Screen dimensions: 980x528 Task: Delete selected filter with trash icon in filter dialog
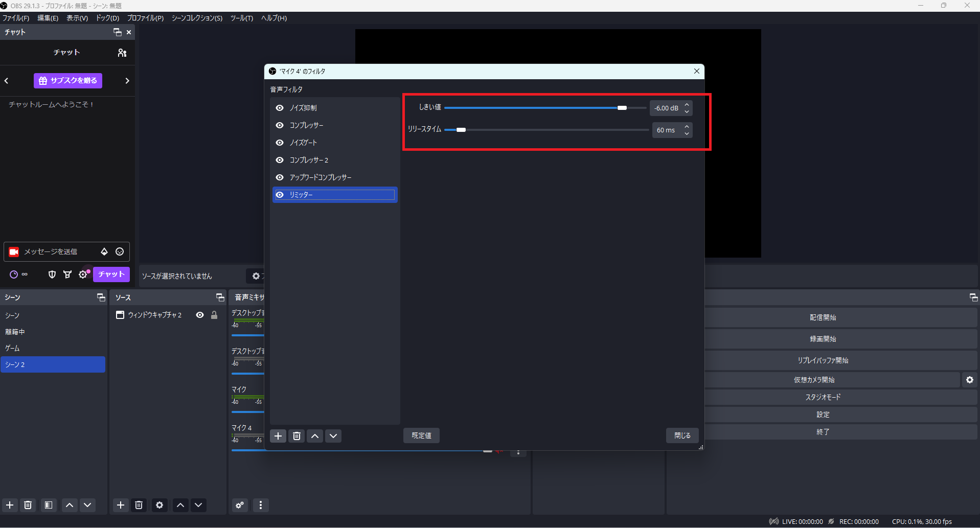tap(297, 436)
